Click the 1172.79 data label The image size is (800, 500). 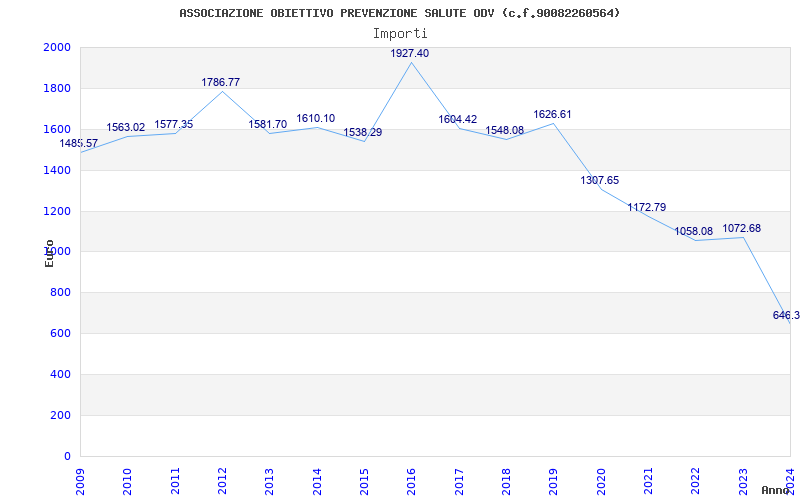tap(647, 207)
